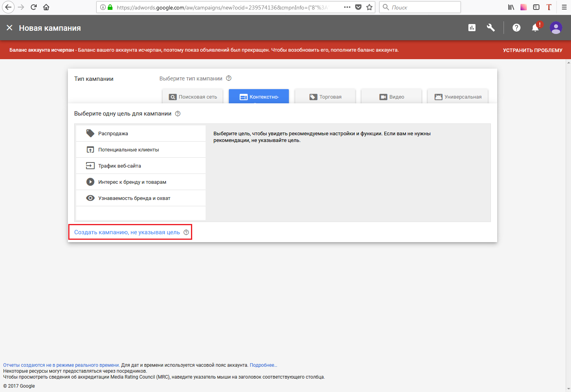Click the Pink gradient extension icon

coord(524,7)
